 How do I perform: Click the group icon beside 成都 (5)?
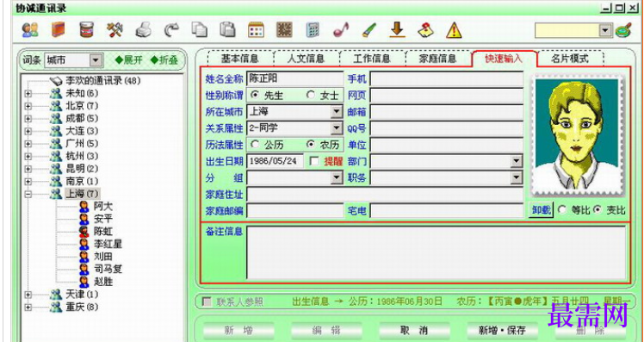coord(56,118)
